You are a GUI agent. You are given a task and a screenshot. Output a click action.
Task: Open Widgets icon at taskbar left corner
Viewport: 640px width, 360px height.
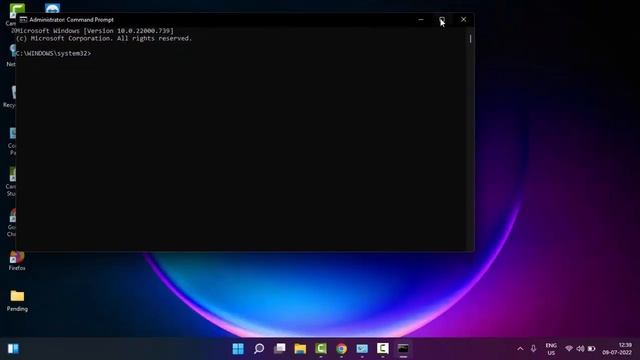pos(13,349)
